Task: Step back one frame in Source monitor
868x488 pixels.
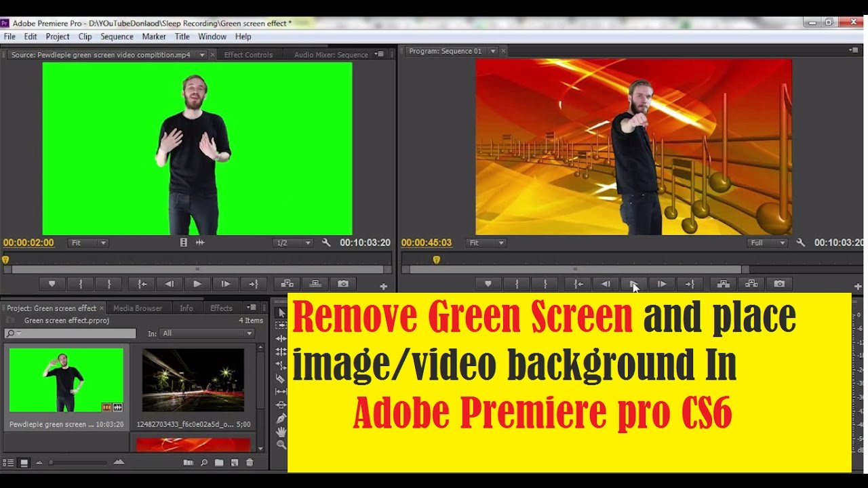Action: [170, 284]
